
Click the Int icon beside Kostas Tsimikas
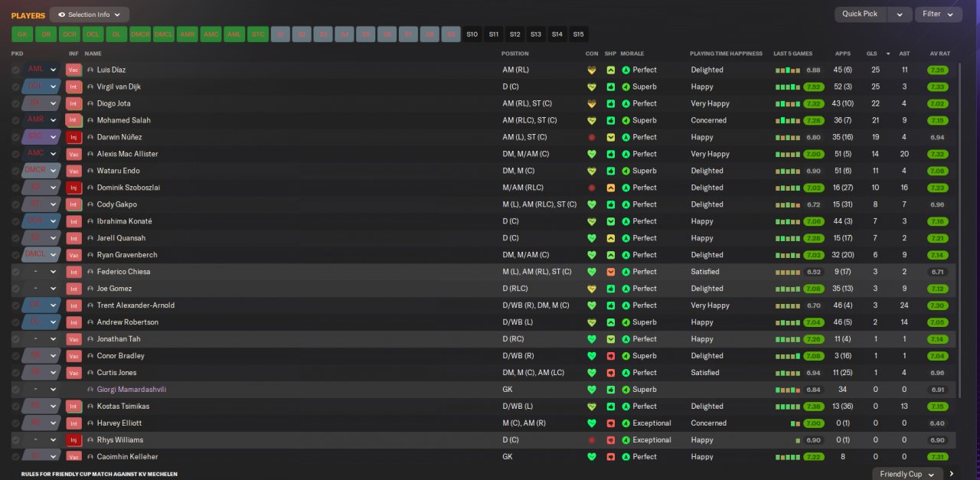pyautogui.click(x=73, y=407)
